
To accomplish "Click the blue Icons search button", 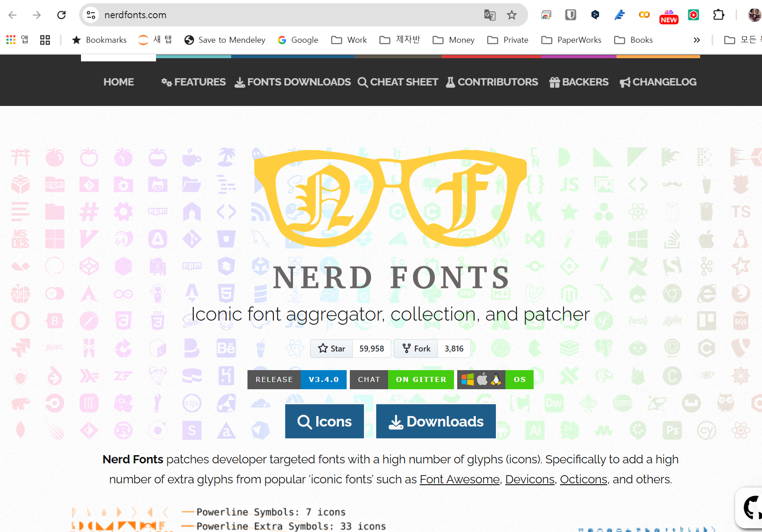I will pos(324,422).
